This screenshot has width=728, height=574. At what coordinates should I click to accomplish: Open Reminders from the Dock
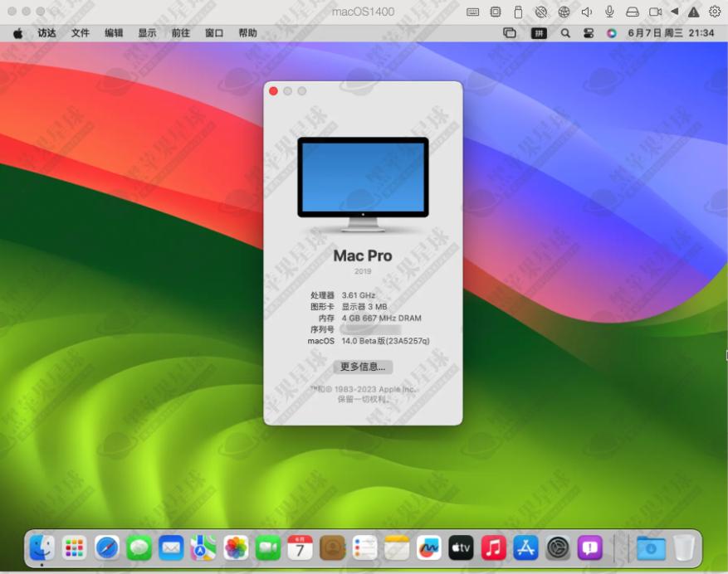point(364,548)
